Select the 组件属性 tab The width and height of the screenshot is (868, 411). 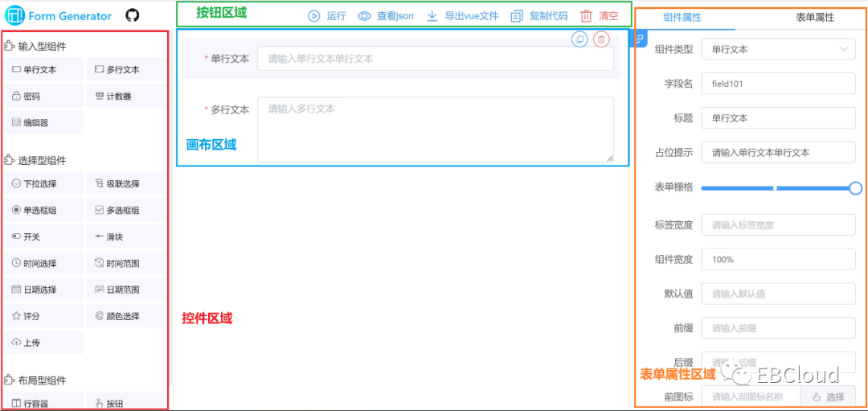tap(682, 17)
